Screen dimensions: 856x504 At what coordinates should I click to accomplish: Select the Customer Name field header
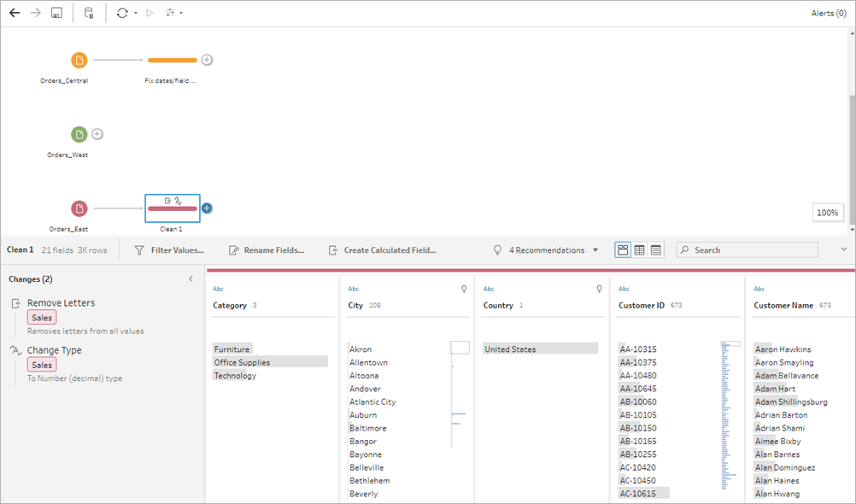783,306
